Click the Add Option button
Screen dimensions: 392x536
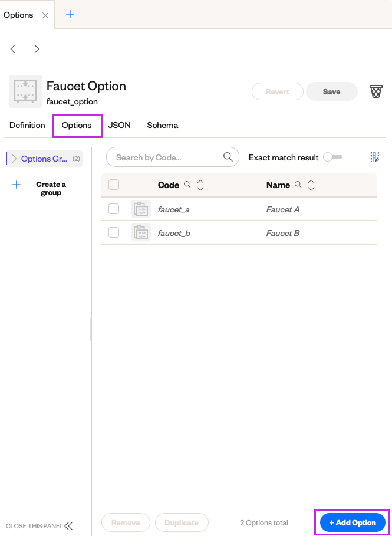coord(353,522)
